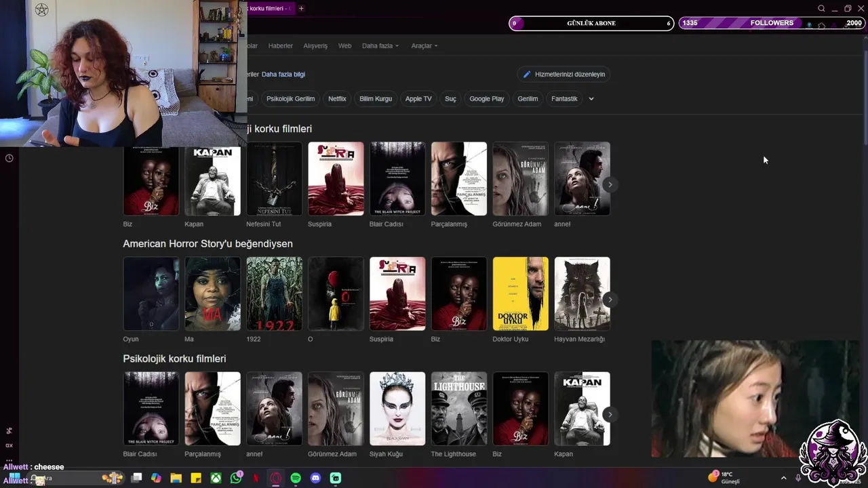868x488 pixels.
Task: Open the 18°C Güneşli weather widget
Action: coord(724,478)
